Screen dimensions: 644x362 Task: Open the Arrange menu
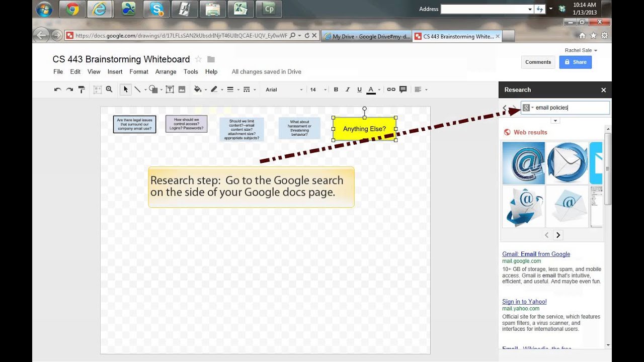click(166, 72)
